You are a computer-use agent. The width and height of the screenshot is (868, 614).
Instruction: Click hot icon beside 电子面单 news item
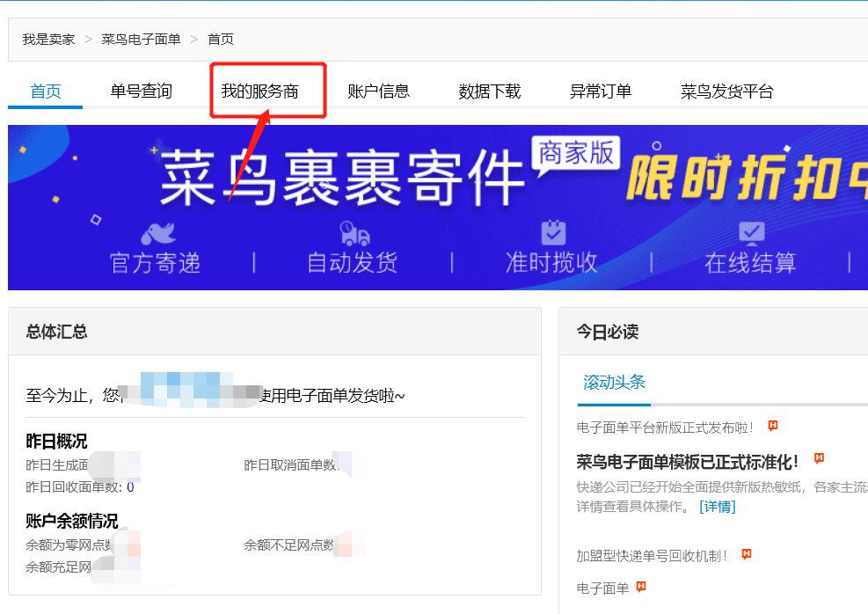(641, 587)
